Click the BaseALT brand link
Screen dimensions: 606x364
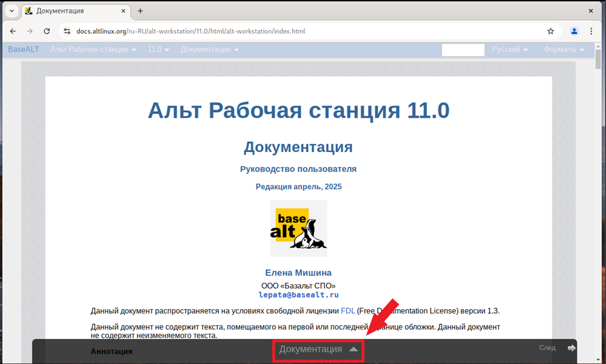[x=23, y=50]
